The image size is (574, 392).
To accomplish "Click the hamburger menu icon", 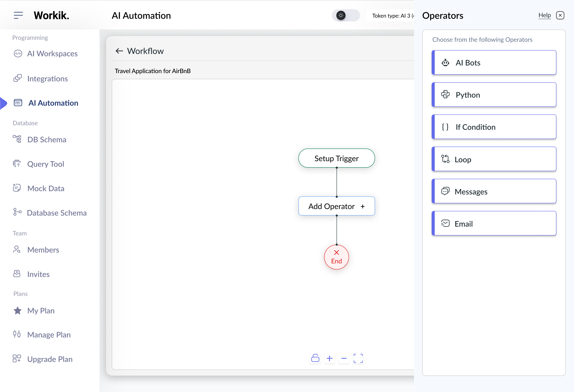I will (18, 15).
